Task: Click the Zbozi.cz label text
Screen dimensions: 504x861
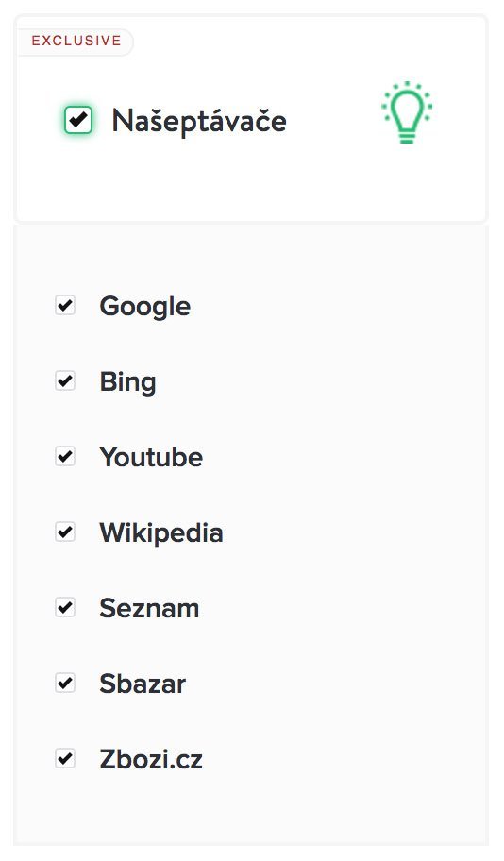Action: [151, 759]
